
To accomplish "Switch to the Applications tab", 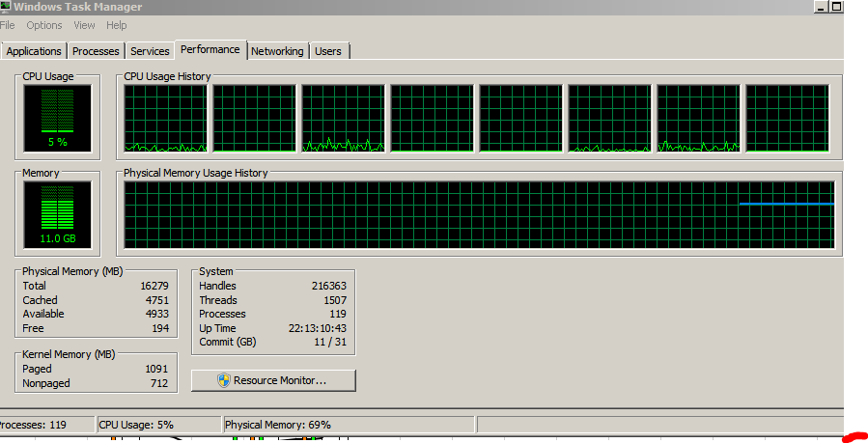I will point(34,51).
